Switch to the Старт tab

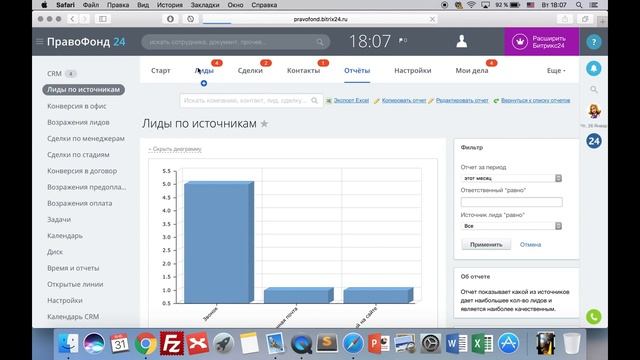[x=160, y=71]
